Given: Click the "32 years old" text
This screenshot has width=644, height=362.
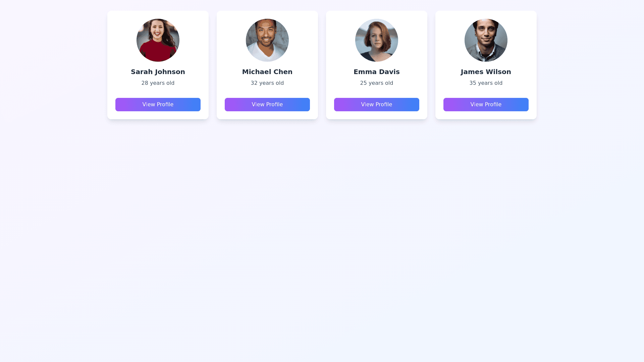Looking at the screenshot, I should (267, 83).
